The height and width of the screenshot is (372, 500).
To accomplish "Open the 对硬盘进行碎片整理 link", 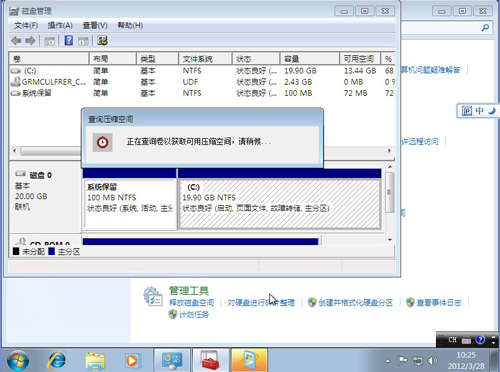I will click(261, 302).
